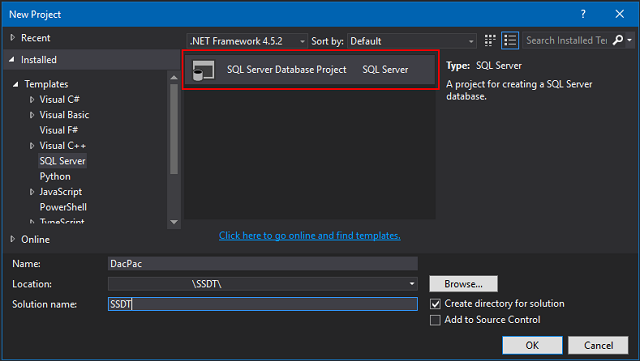Open search options dropdown arrow
Viewport: 640px width, 361px height.
tap(629, 40)
